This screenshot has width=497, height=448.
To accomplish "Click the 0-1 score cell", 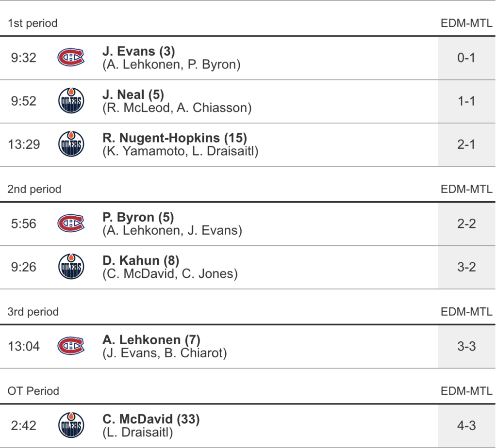I will tap(466, 58).
